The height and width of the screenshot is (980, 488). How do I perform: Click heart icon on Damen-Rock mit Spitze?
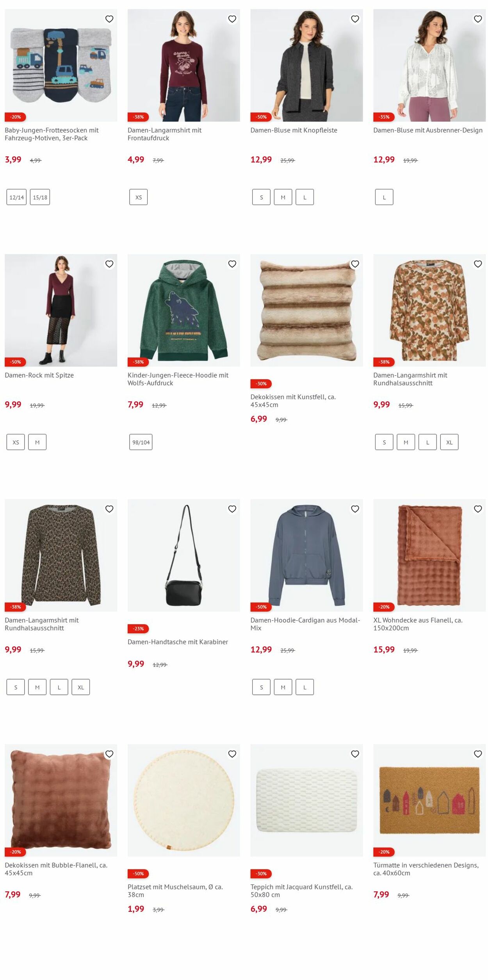pyautogui.click(x=109, y=264)
